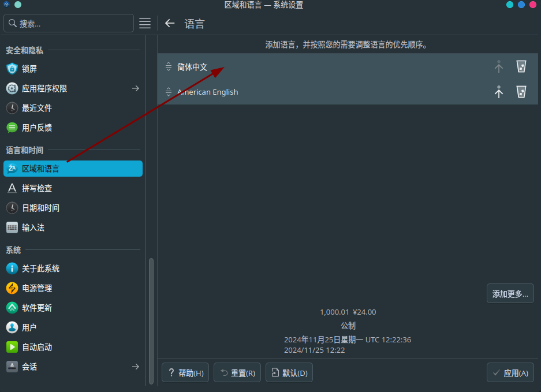Open 电源管理 power management
Viewport: 541px width, 392px height.
coord(73,288)
